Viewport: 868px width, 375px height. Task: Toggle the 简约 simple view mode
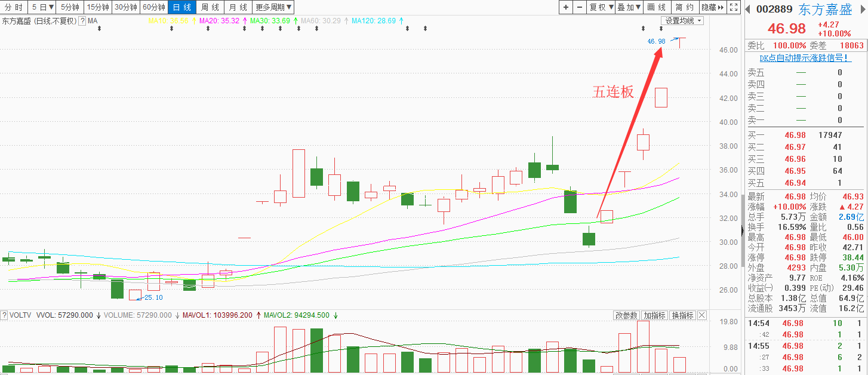(x=684, y=7)
